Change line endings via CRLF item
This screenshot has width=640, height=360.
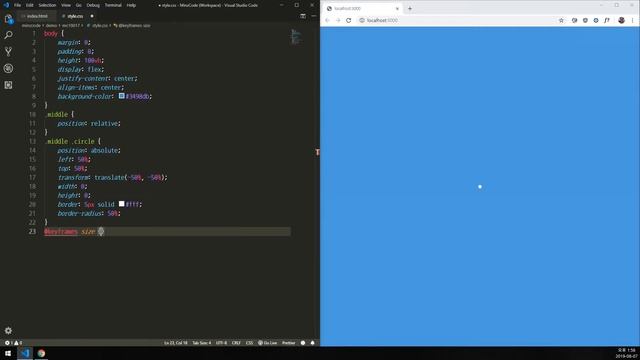[x=236, y=343]
